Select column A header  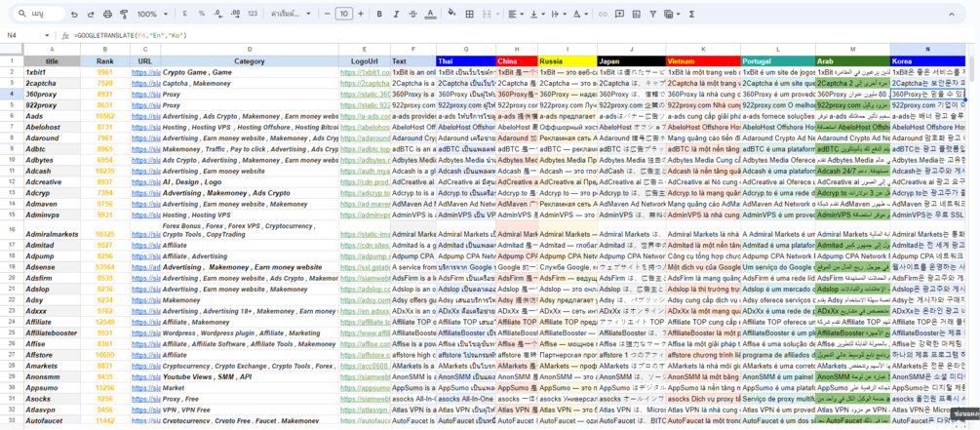click(x=52, y=49)
